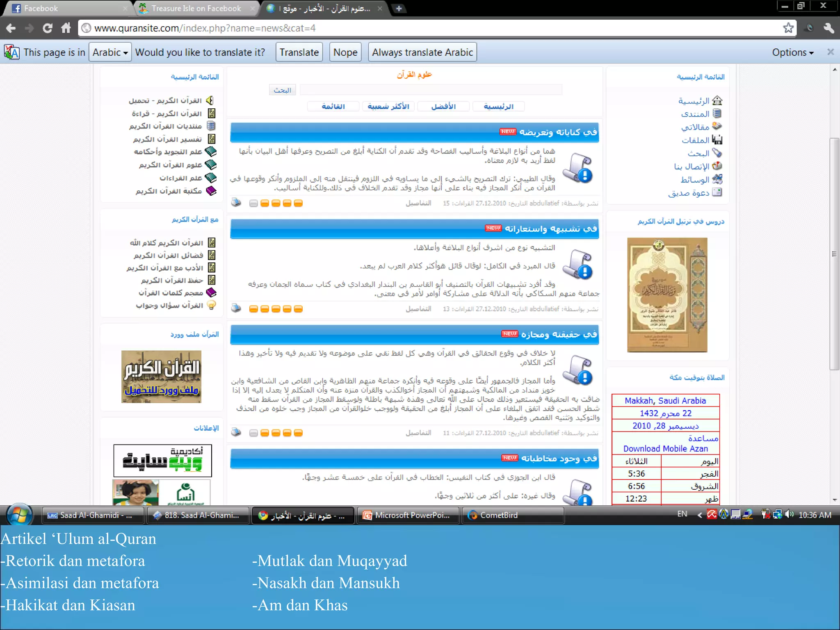The image size is (840, 630).
Task: Switch to Treasure Isle on Facebook tab
Action: 196,8
